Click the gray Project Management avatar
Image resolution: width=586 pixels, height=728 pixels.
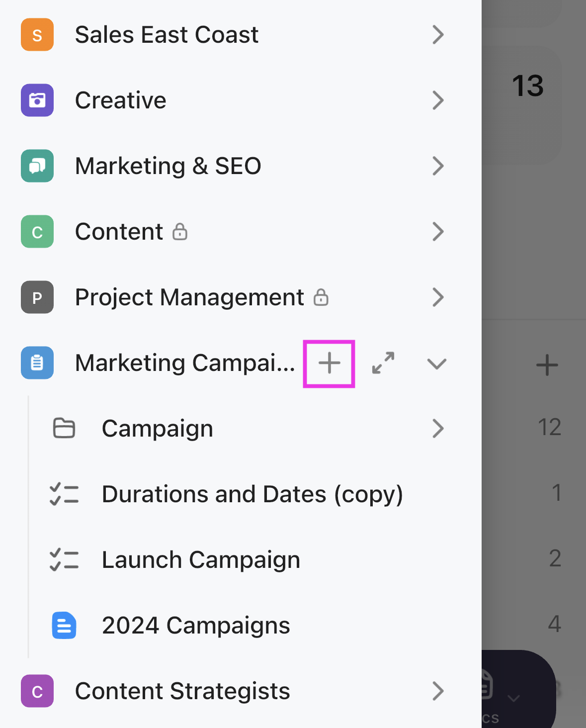(x=37, y=297)
